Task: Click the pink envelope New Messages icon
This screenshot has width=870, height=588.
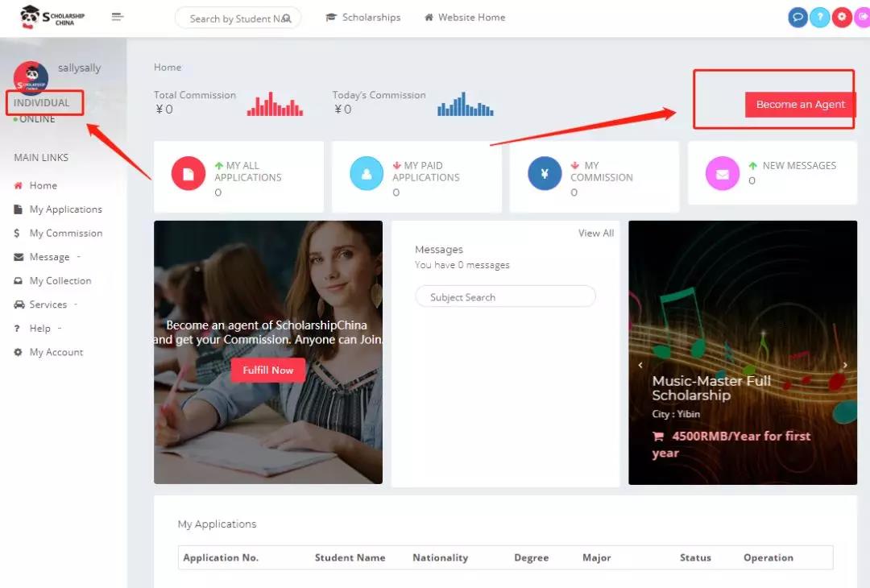Action: pos(723,174)
